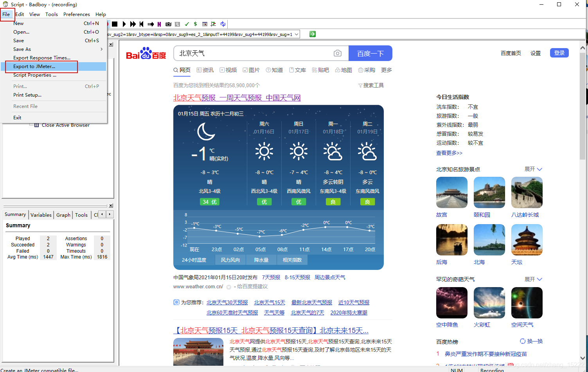Click the Rewind to start icon

(x=142, y=24)
